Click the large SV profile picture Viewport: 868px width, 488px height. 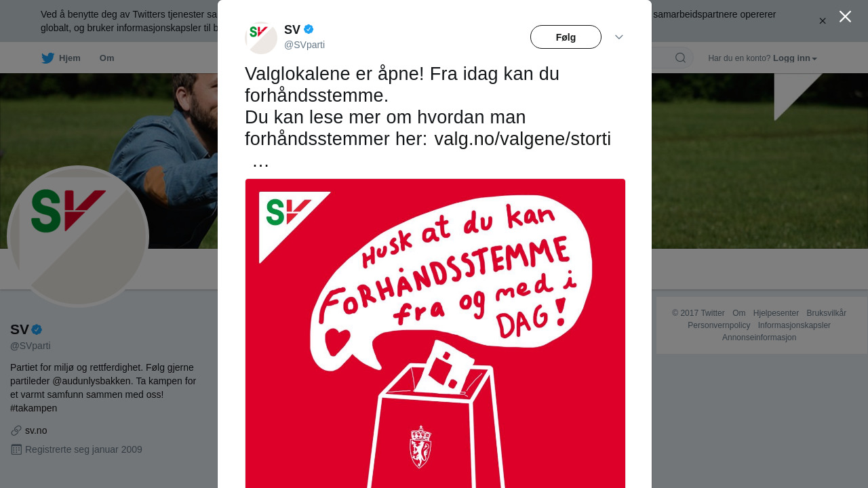(x=78, y=237)
